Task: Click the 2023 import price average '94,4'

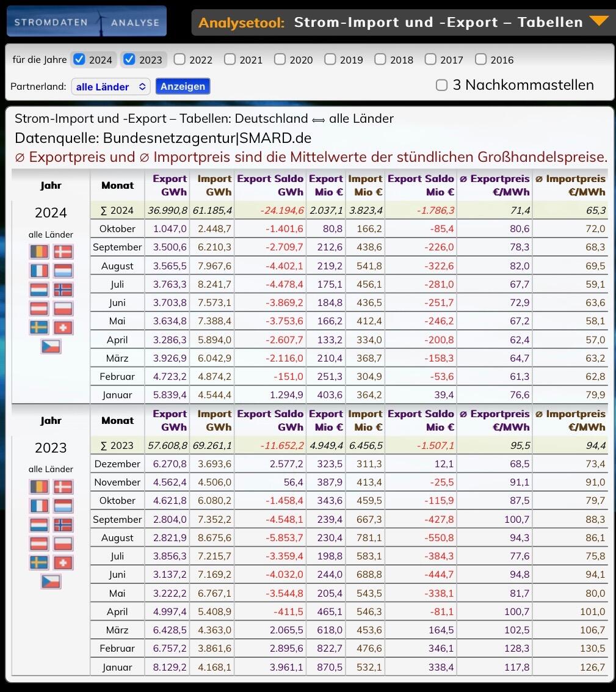Action: click(596, 446)
